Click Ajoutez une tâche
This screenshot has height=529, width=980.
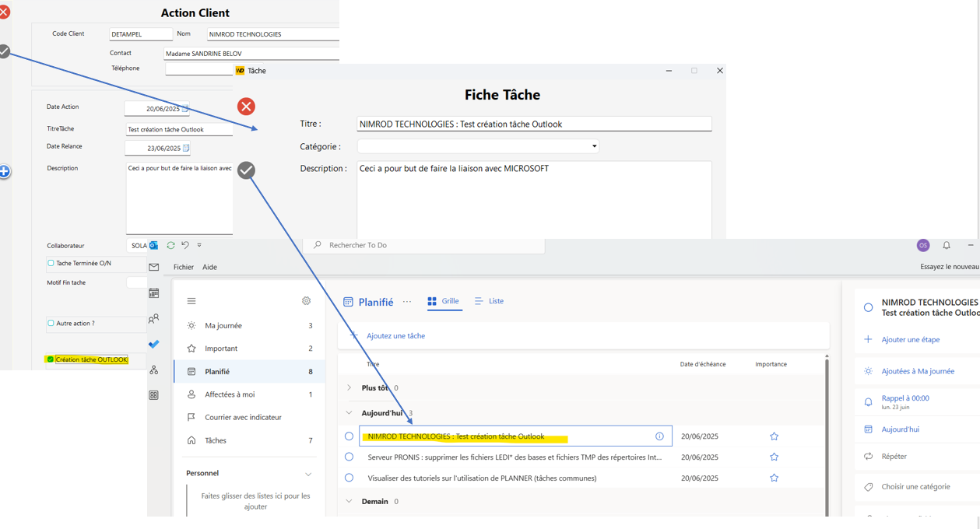[584, 336]
